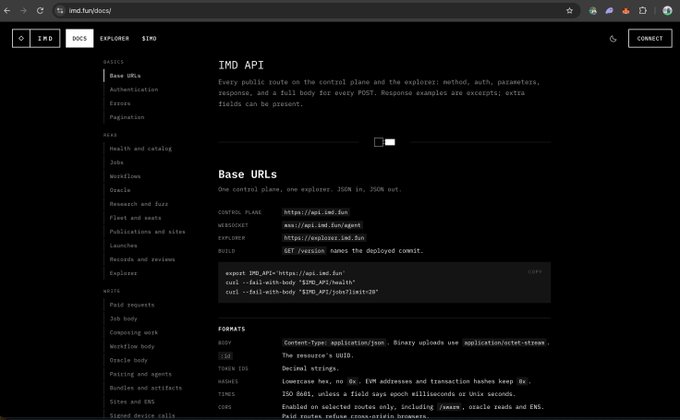Open Signed device calls link

tap(142, 415)
